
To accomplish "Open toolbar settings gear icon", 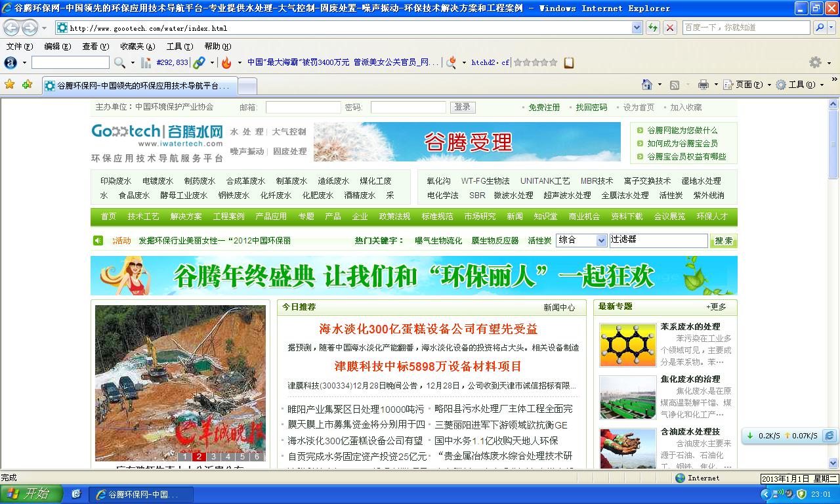I will tap(815, 62).
